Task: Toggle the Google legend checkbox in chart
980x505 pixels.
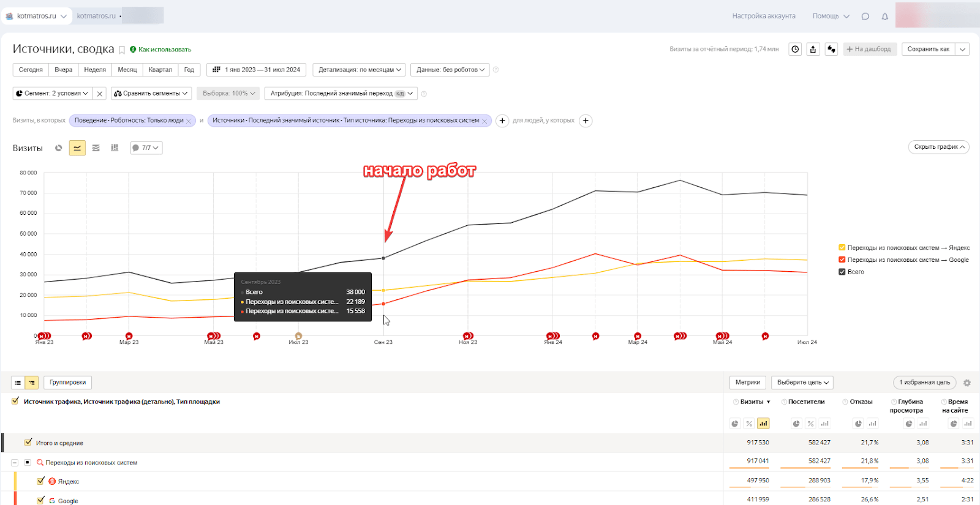Action: point(842,260)
